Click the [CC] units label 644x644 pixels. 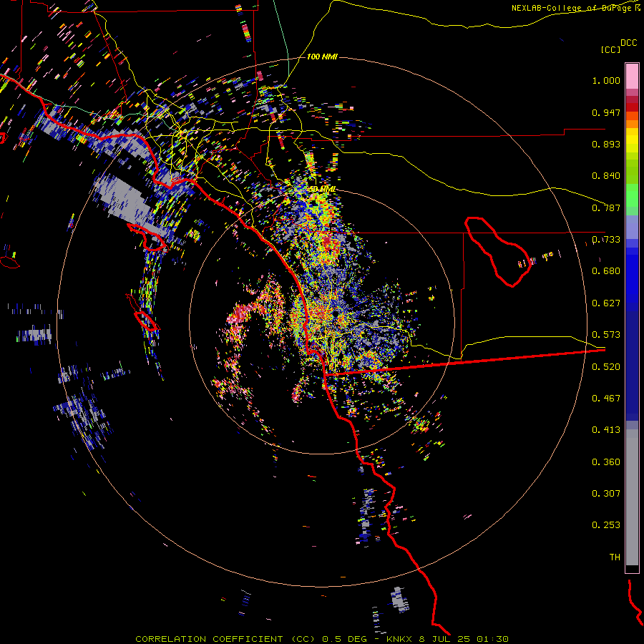[610, 49]
